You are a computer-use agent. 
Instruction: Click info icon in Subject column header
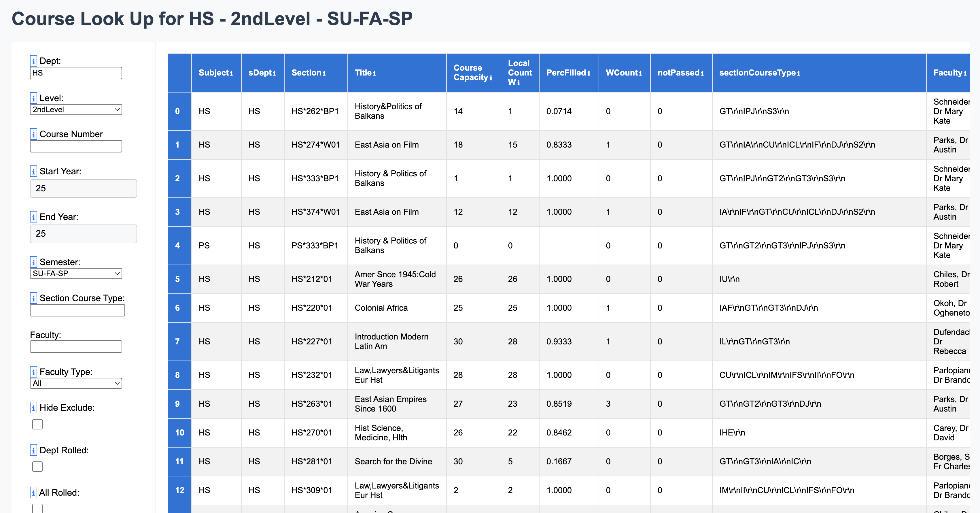point(231,73)
